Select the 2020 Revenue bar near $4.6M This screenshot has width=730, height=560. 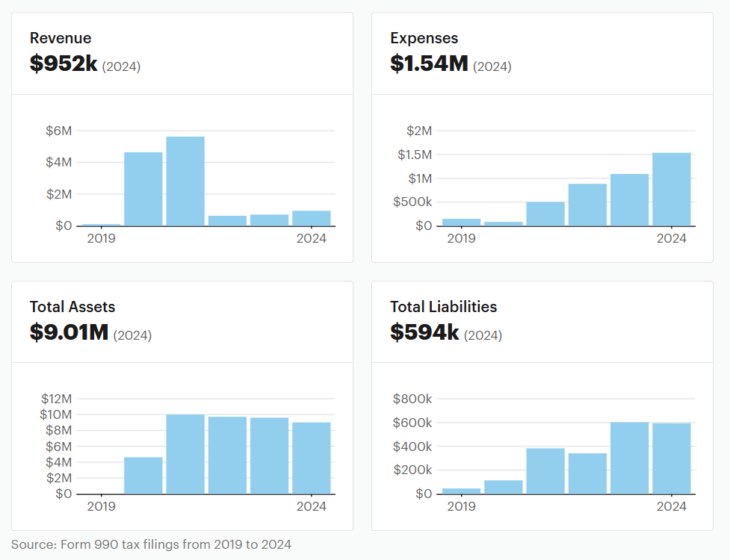pos(143,189)
